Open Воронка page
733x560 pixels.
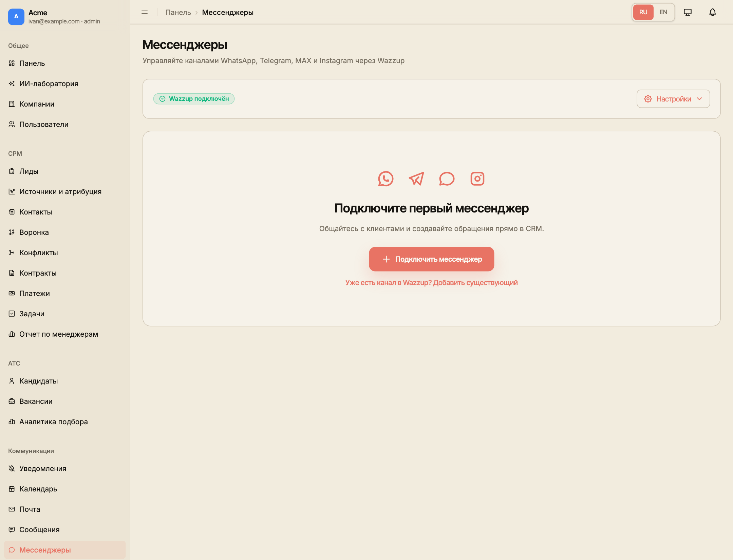click(x=65, y=232)
